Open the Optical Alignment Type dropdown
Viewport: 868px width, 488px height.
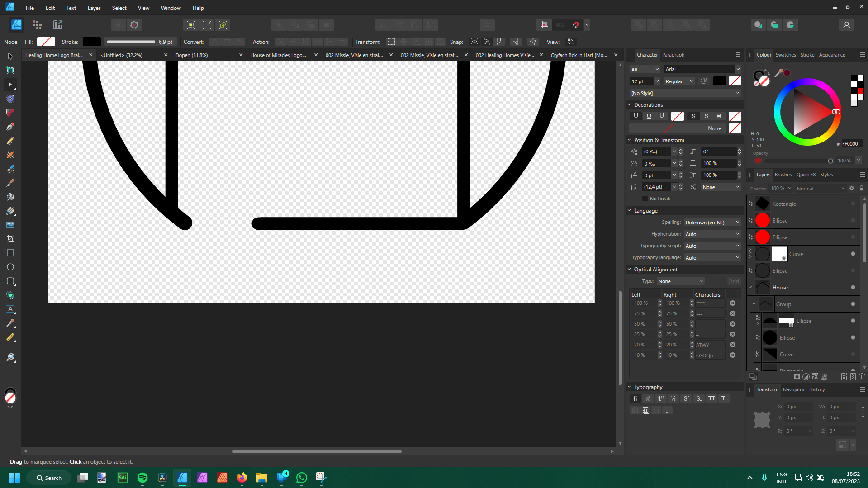pos(681,281)
